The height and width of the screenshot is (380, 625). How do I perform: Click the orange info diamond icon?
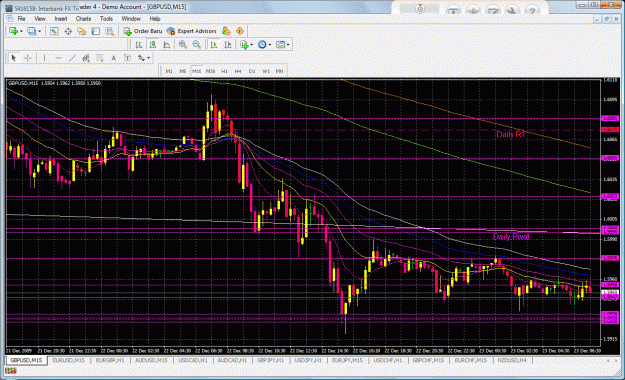[240, 31]
